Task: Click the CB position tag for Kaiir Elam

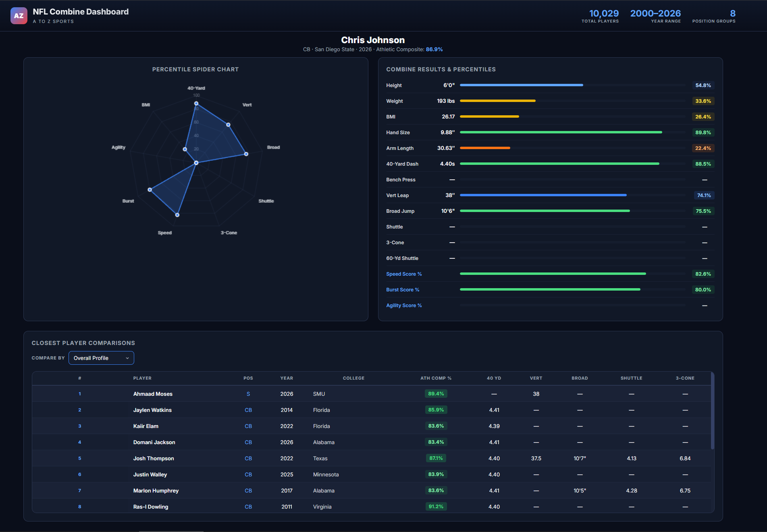Action: tap(248, 426)
